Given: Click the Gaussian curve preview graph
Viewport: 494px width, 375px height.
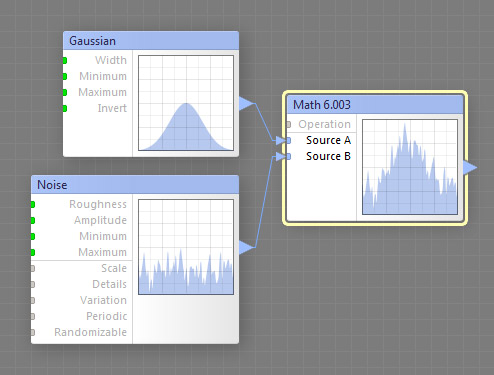Looking at the screenshot, I should [x=186, y=103].
